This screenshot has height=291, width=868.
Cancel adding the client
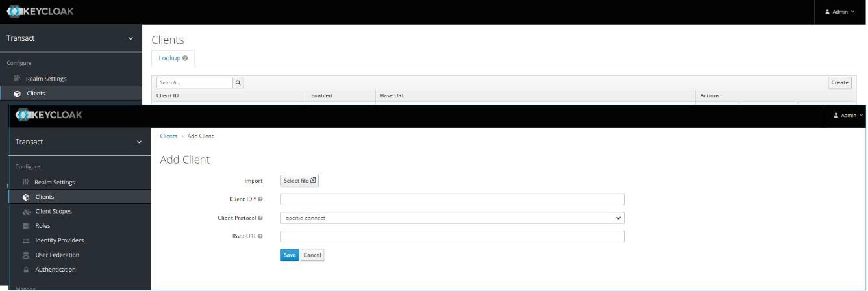(312, 255)
